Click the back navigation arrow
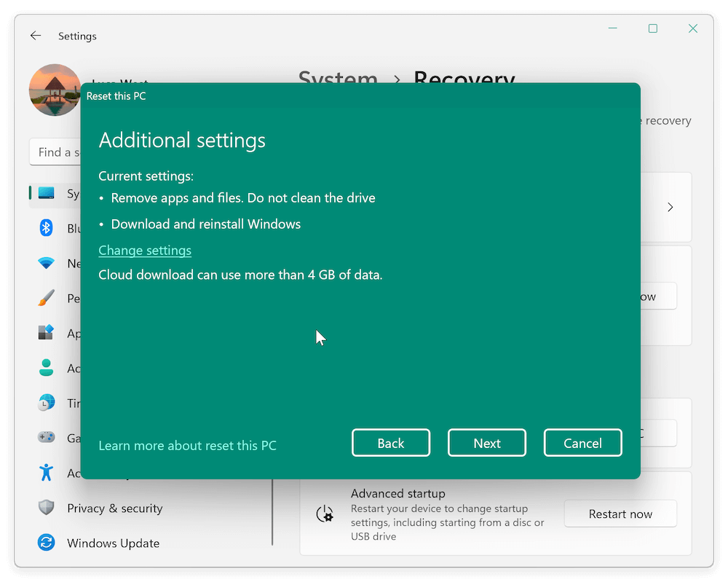Screen dimensions: 728x582 coord(35,35)
